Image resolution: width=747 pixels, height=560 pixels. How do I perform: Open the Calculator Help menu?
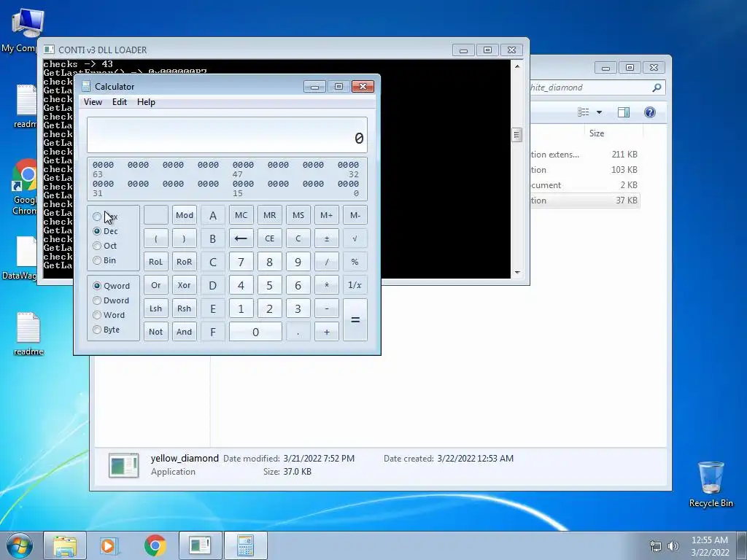pyautogui.click(x=146, y=102)
